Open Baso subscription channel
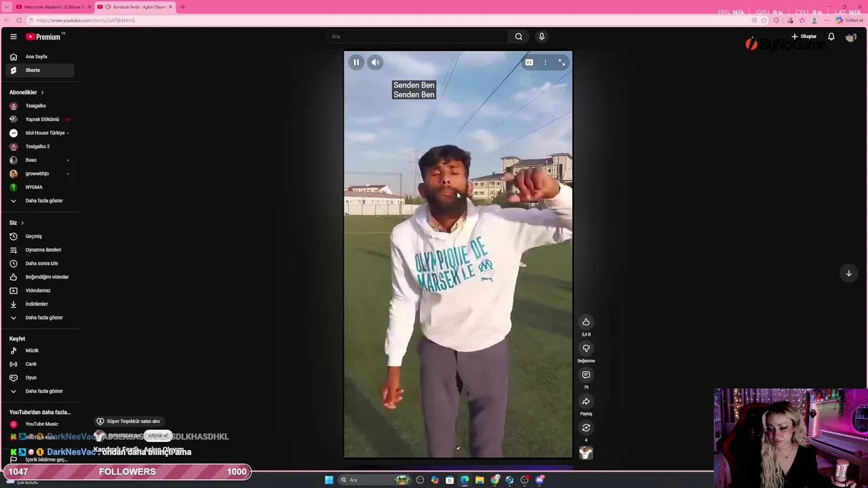Image resolution: width=868 pixels, height=488 pixels. click(39, 160)
